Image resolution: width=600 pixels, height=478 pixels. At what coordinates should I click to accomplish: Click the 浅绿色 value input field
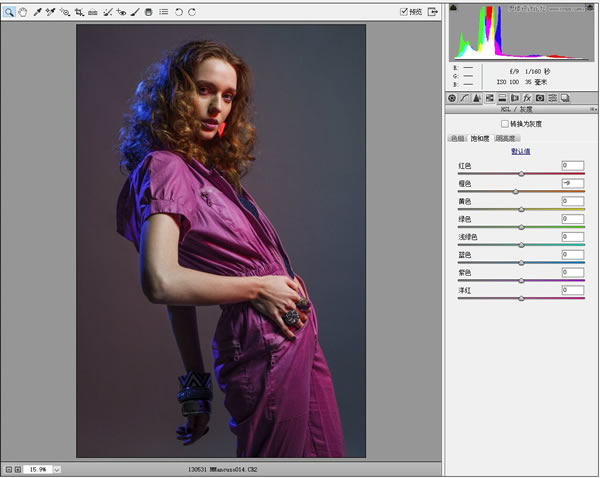tap(573, 237)
